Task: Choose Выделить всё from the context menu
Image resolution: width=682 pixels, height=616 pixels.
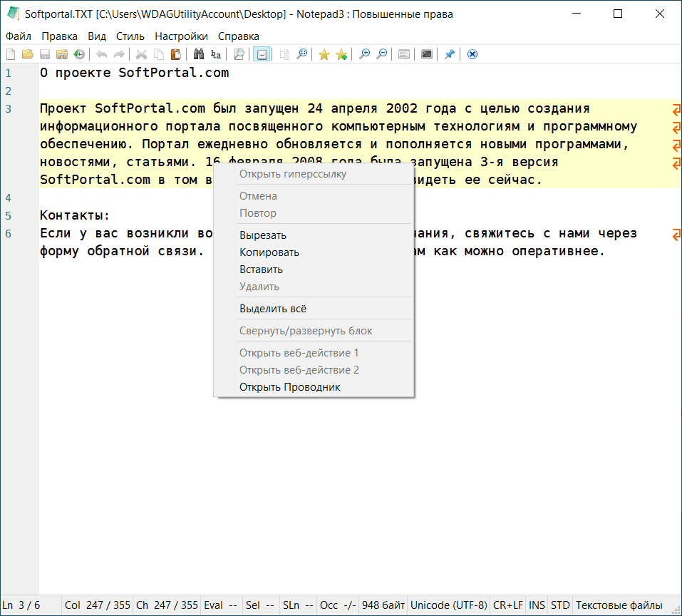Action: pyautogui.click(x=273, y=309)
